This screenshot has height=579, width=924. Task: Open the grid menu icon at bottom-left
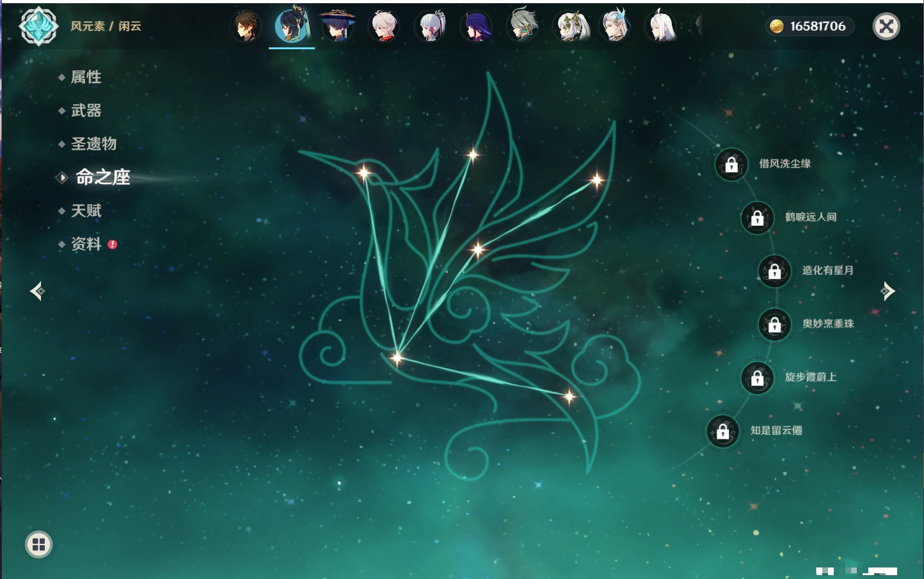(x=38, y=544)
